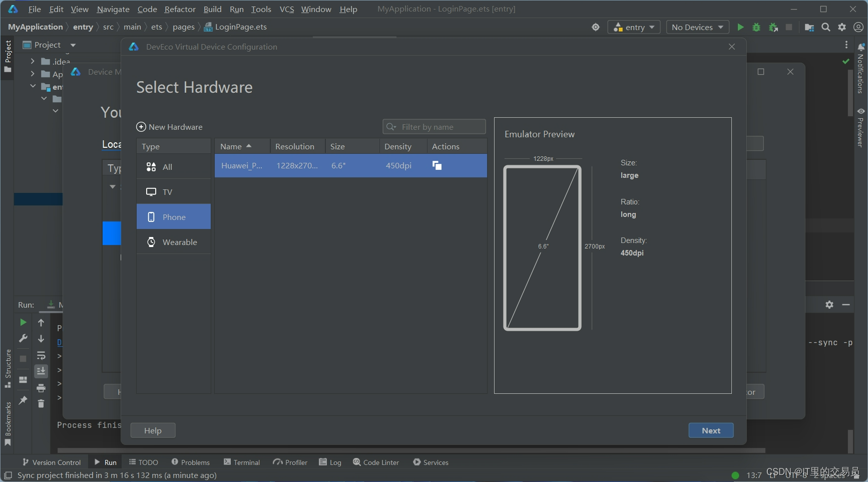
Task: Click the target locate icon beside entry selector
Action: 596,27
